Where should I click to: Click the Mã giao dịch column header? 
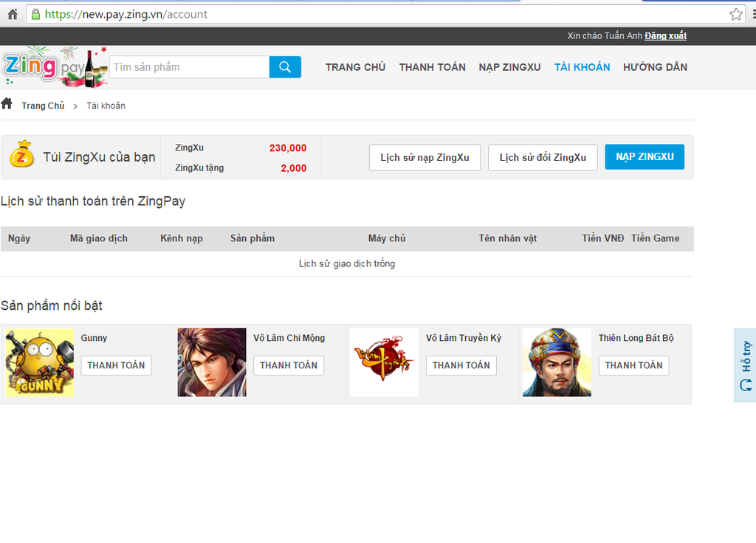coord(99,238)
